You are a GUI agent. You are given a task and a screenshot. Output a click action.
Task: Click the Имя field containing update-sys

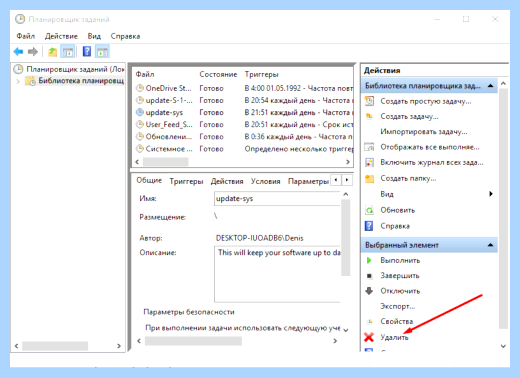pyautogui.click(x=277, y=198)
